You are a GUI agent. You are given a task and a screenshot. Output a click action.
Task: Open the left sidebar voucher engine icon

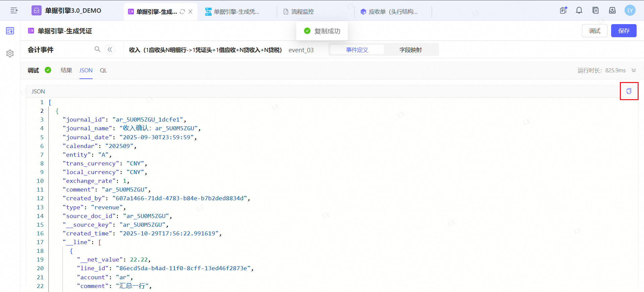point(10,31)
